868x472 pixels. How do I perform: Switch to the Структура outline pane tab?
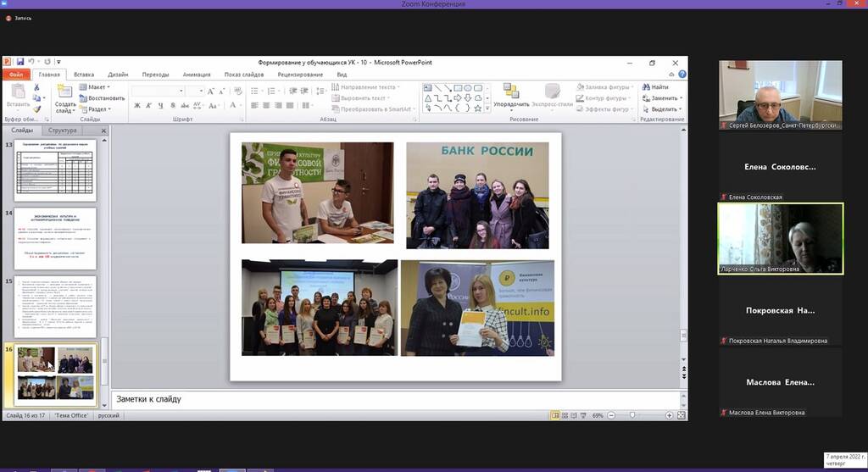coord(62,130)
